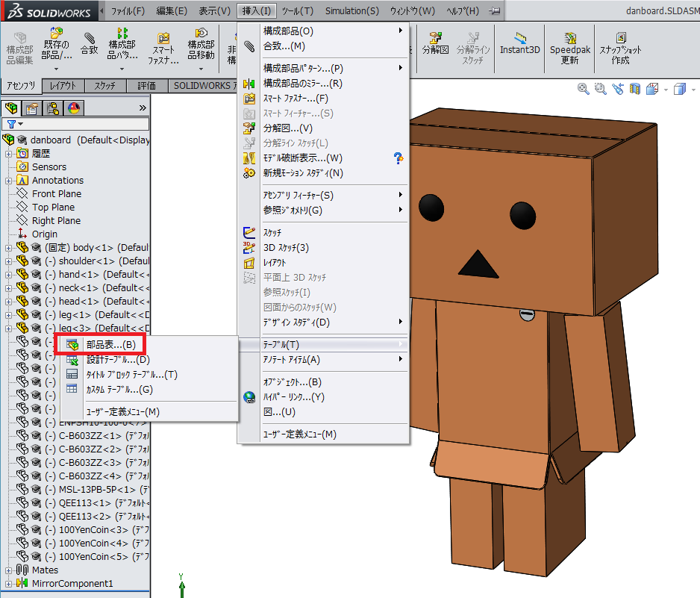The height and width of the screenshot is (598, 700).
Task: Open the DisplayManager color sphere tab
Action: tap(74, 108)
